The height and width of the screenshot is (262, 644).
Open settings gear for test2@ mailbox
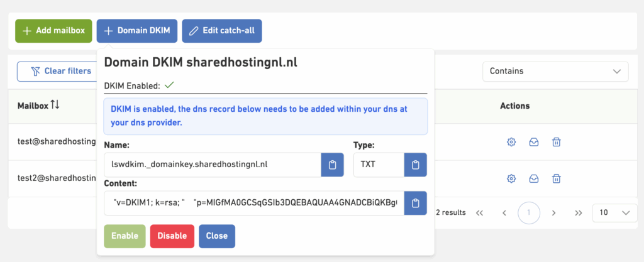tap(511, 179)
